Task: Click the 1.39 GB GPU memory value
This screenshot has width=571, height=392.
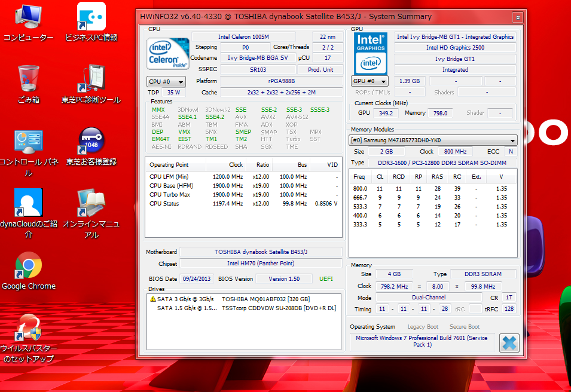Action: tap(410, 81)
